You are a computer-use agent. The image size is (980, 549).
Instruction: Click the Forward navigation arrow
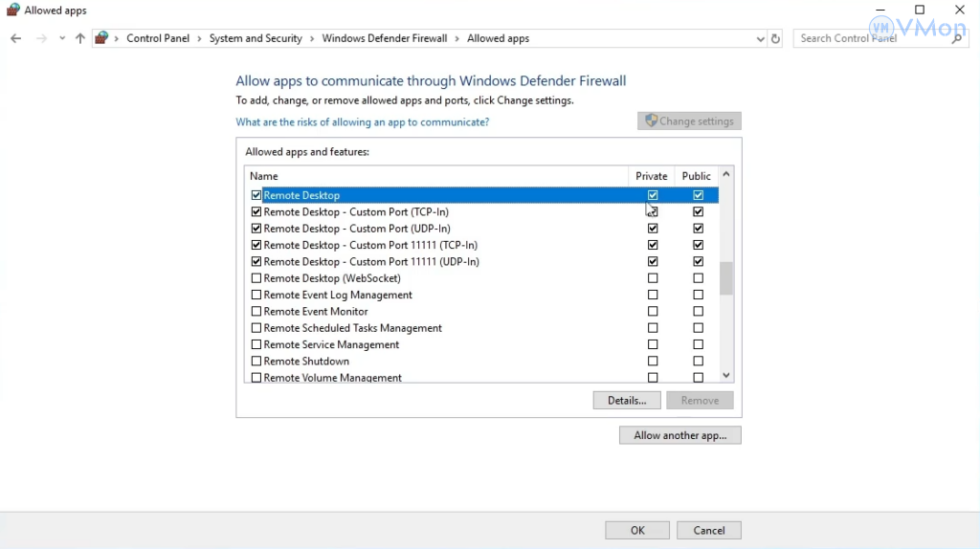coord(41,38)
